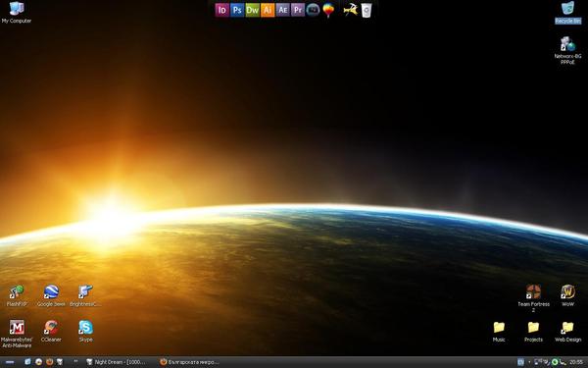Screen dimensions: 588x368
Task: Launch the Skype desktop shortcut
Action: click(85, 331)
